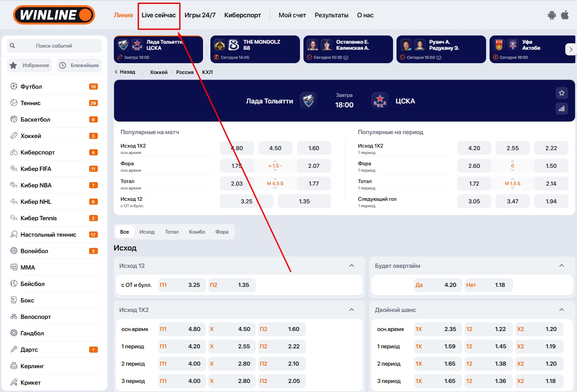
Task: Click the Поиск событий search field
Action: [54, 46]
